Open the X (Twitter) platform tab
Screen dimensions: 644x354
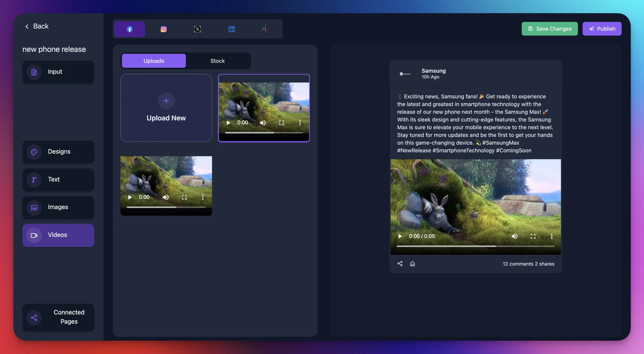198,29
